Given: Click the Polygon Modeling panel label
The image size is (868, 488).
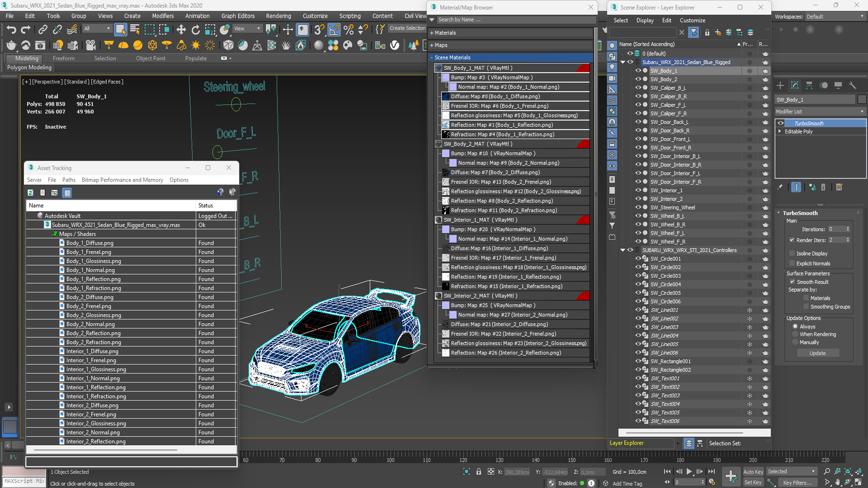Looking at the screenshot, I should tap(29, 67).
